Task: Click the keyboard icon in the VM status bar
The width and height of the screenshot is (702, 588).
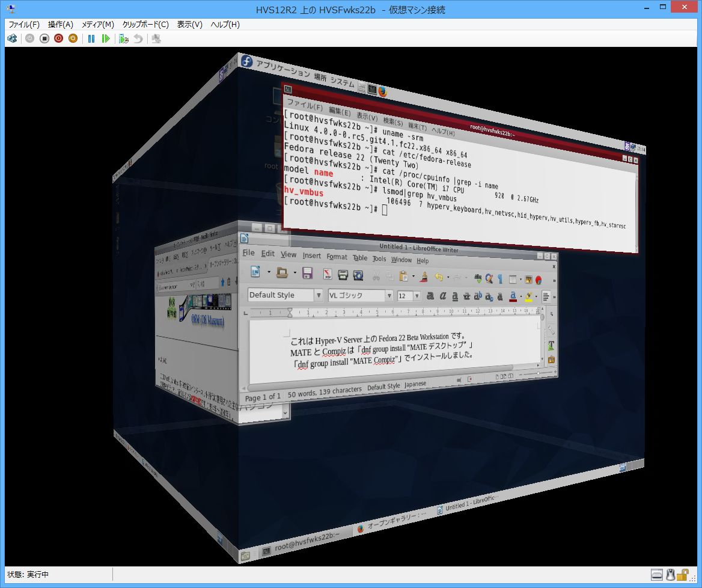Action: [x=657, y=575]
